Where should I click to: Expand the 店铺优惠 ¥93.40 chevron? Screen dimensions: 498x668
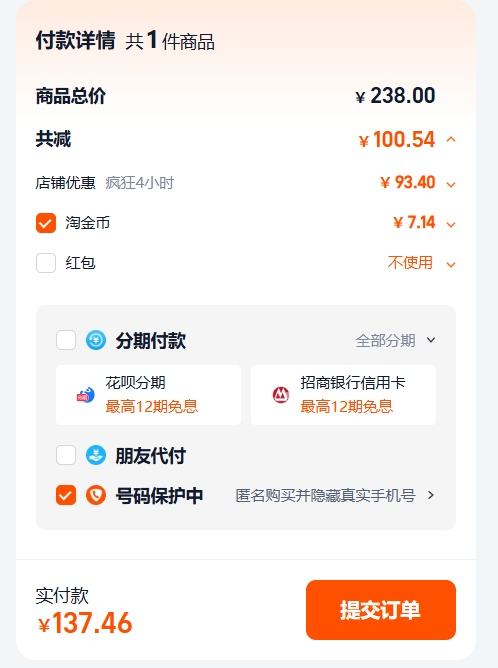click(x=451, y=184)
